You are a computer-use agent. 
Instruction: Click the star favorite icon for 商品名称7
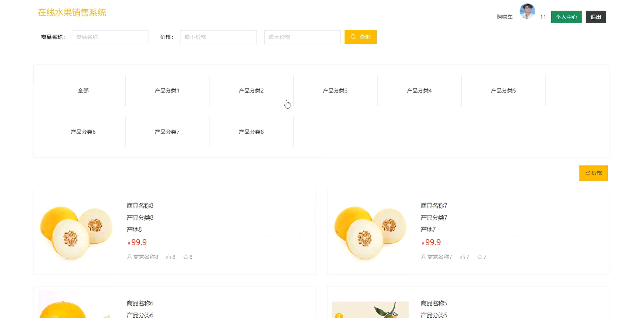[480, 257]
